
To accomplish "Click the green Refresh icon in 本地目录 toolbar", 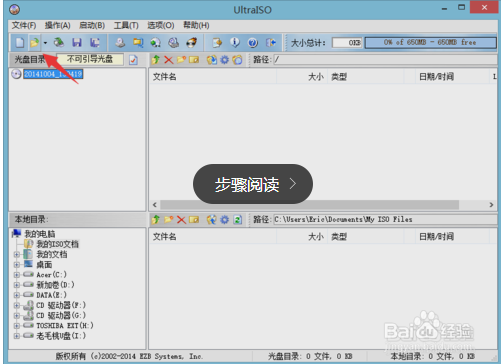I will tap(237, 220).
